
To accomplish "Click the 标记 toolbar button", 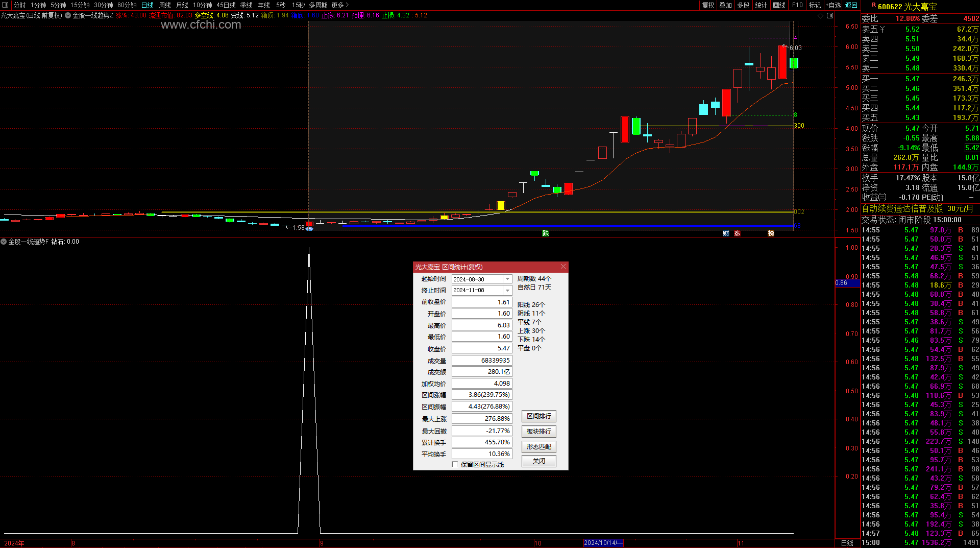I will tap(815, 5).
